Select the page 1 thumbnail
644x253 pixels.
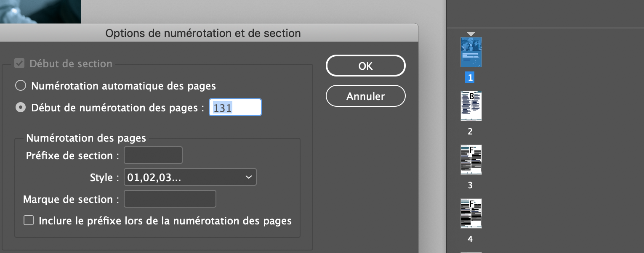[x=471, y=52]
